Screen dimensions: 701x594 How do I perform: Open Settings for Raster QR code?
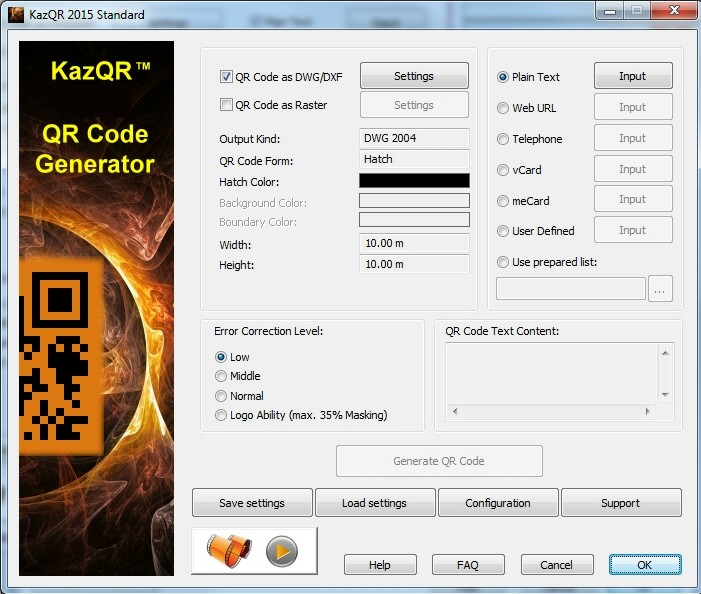(414, 105)
